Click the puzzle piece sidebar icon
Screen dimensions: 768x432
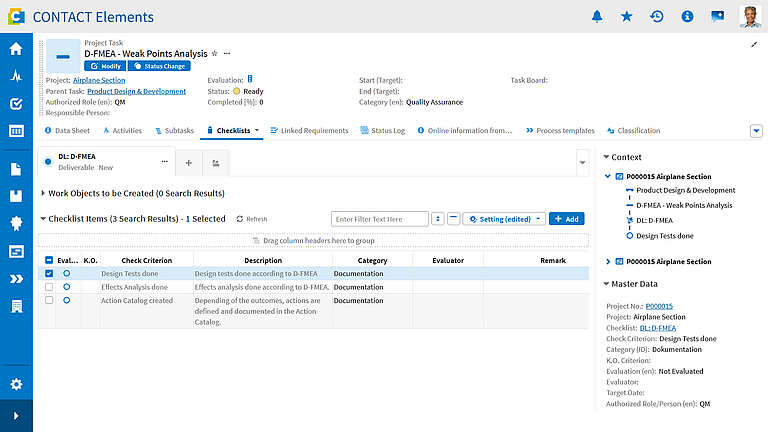click(16, 223)
